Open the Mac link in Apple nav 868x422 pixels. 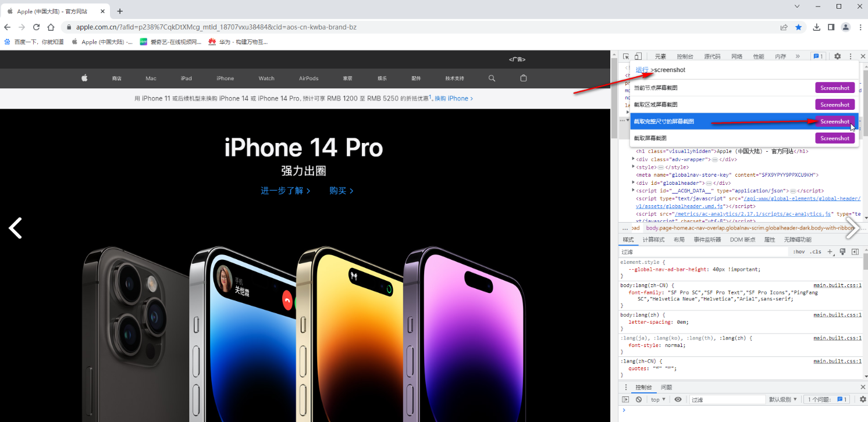point(151,78)
